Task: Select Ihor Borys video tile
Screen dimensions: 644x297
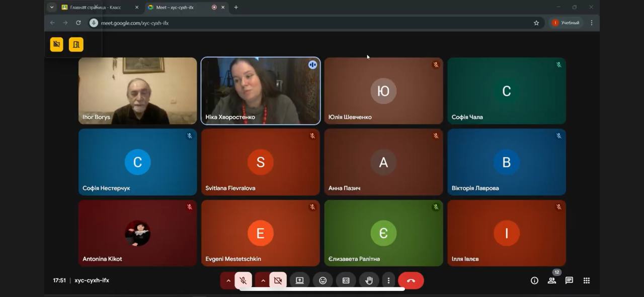Action: click(x=137, y=91)
